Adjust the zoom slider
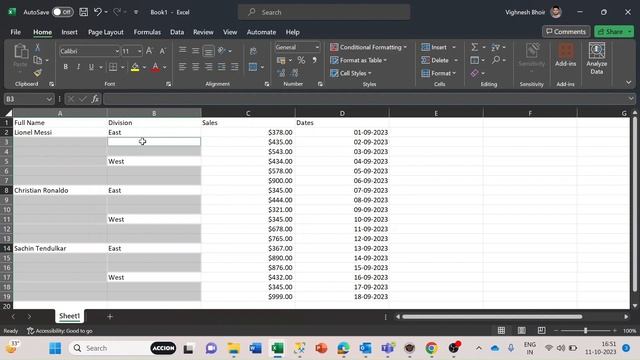Image resolution: width=640 pixels, height=360 pixels. (585, 331)
